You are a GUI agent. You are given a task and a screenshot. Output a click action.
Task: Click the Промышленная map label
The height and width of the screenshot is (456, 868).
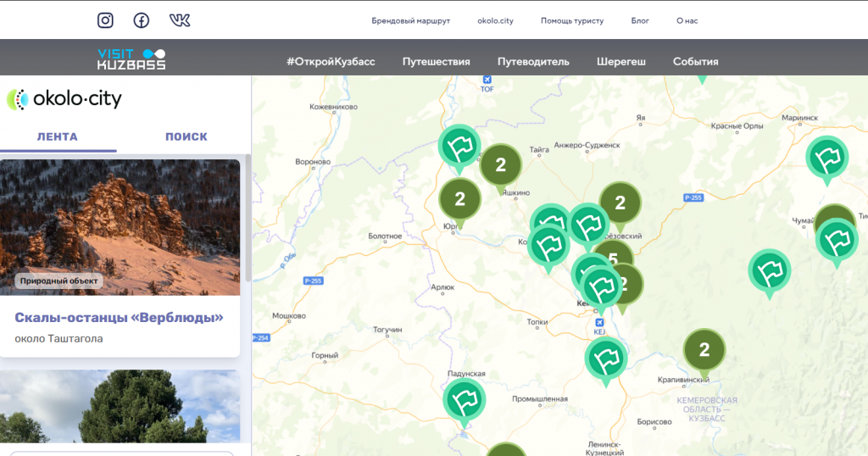pyautogui.click(x=540, y=399)
